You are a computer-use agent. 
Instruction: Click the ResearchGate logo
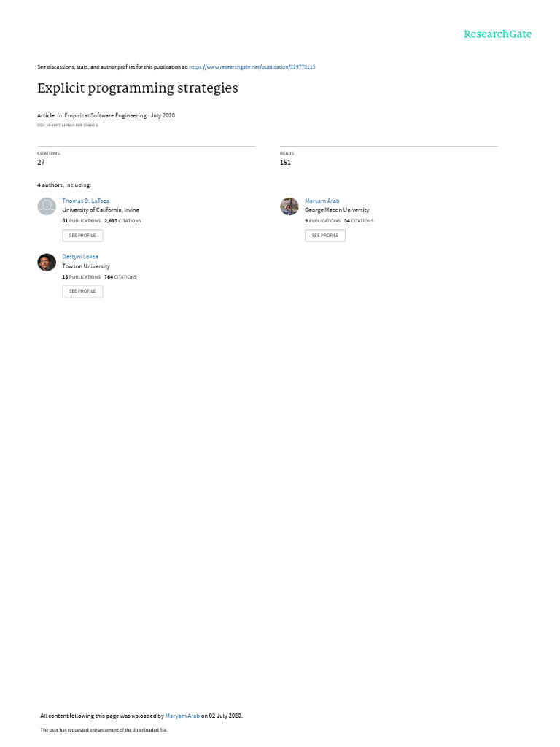tap(497, 34)
